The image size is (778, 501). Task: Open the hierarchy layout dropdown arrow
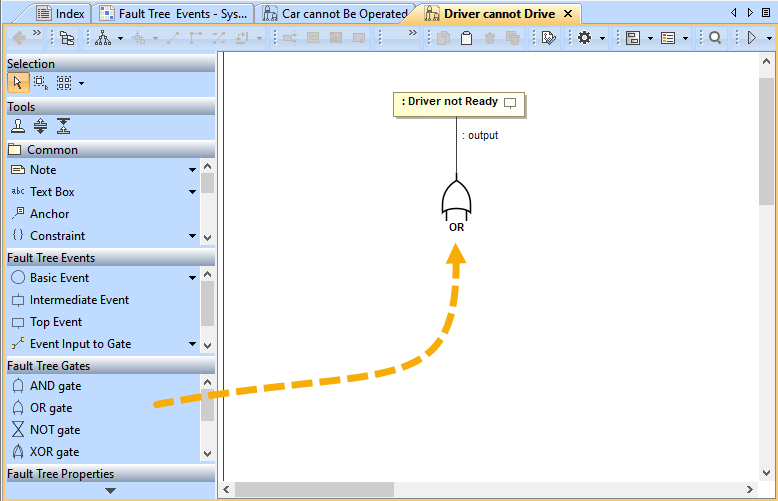[120, 38]
